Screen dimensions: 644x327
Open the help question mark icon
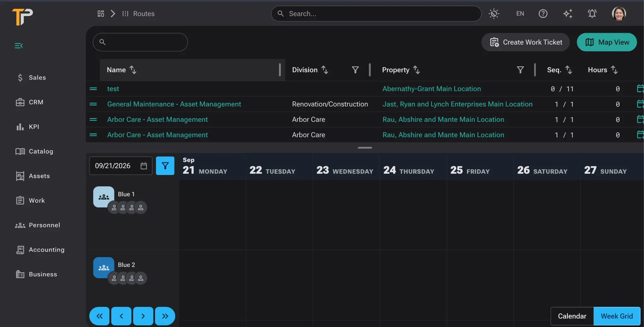[x=543, y=14]
